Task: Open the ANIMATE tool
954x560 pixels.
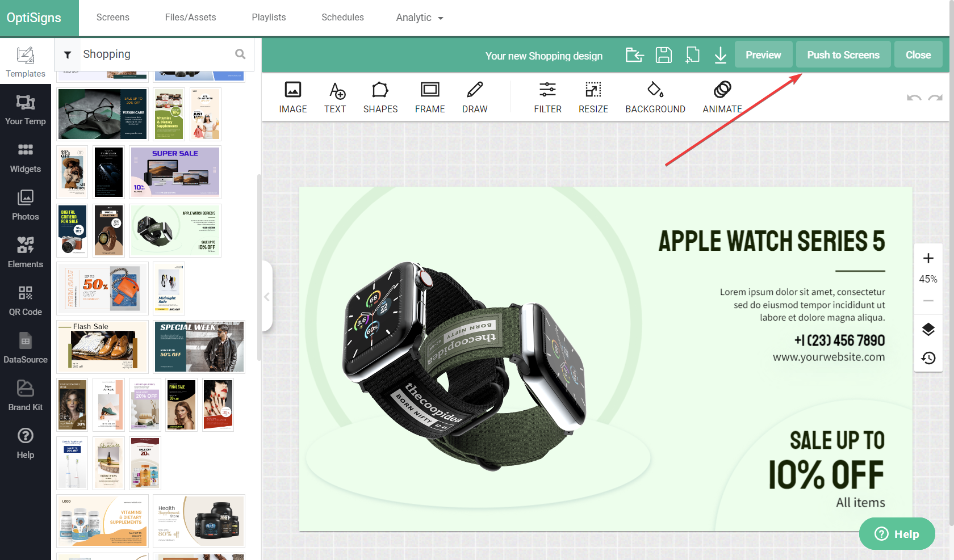Action: coord(722,97)
